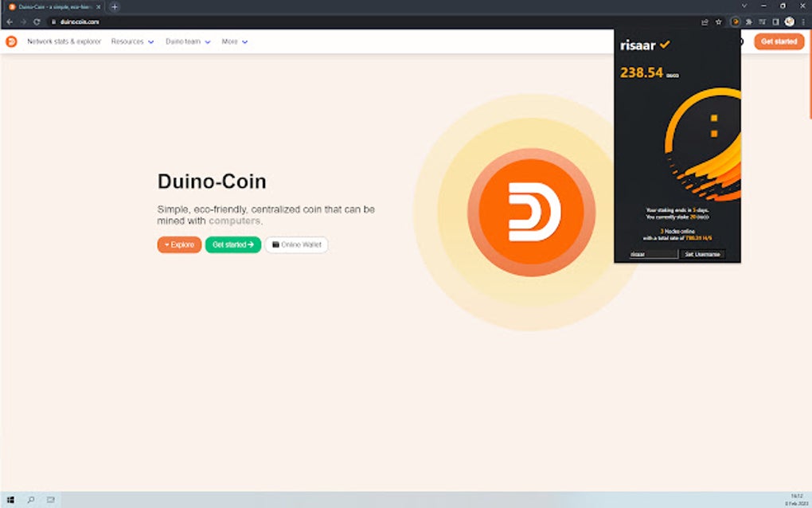Viewport: 812px width, 508px height.
Task: Click the page vertical scrollbar
Action: pyautogui.click(x=810, y=75)
